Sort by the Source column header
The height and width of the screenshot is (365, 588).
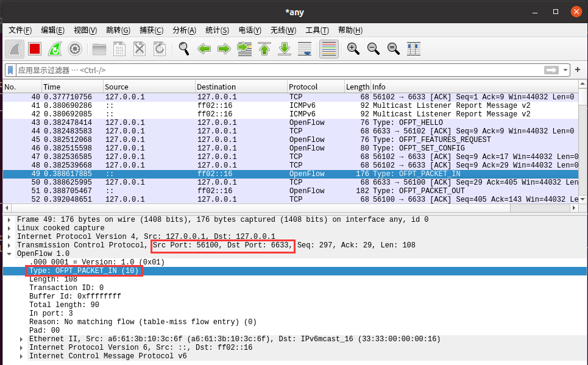click(x=149, y=87)
